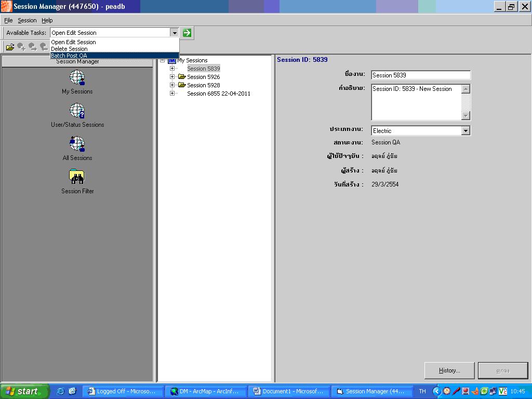Click the Open Session folder toolbar icon
The image size is (532, 399).
(x=10, y=47)
